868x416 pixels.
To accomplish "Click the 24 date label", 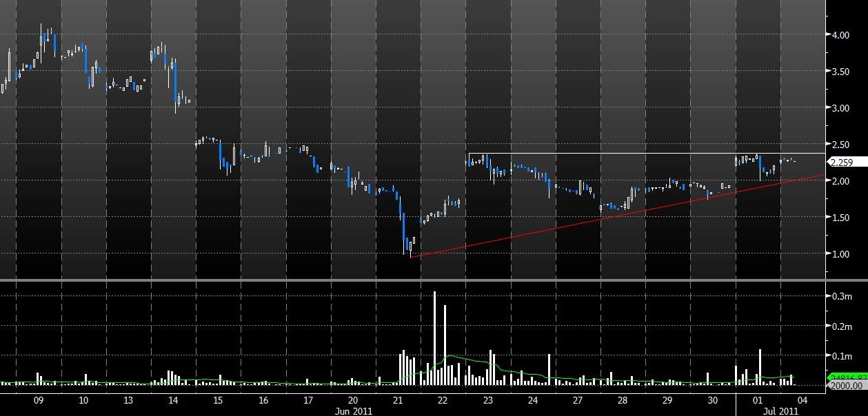I will point(532,400).
